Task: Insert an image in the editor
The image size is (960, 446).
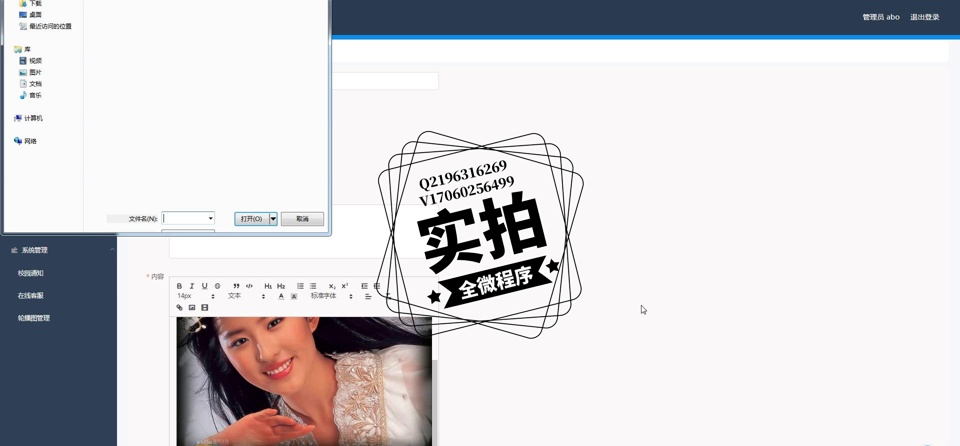Action: pos(192,308)
